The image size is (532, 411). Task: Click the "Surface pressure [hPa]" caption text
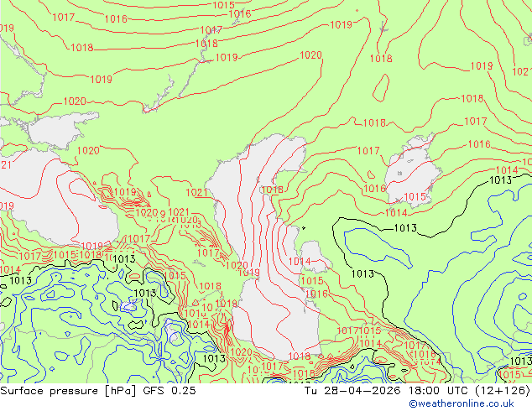[x=69, y=391]
